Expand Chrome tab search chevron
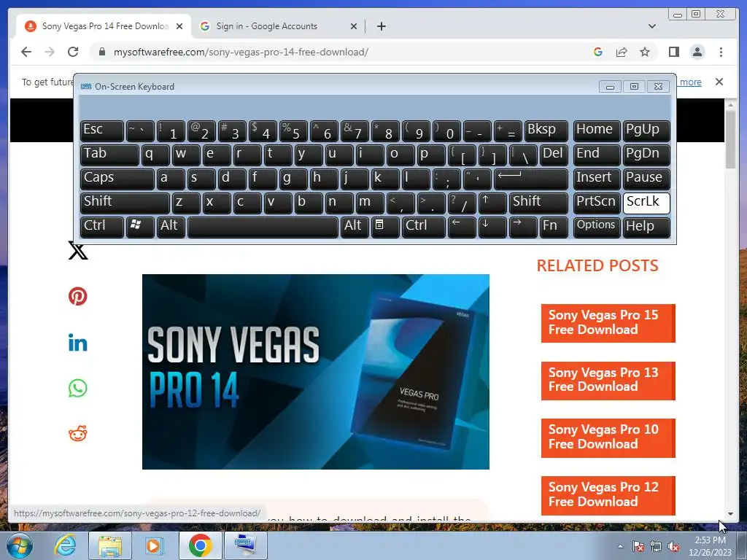 651,26
